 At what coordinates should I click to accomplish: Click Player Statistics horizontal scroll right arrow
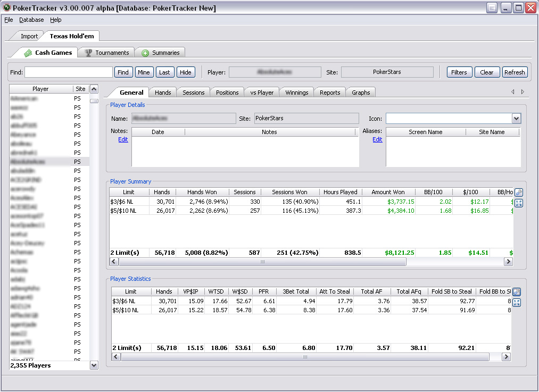pos(506,357)
